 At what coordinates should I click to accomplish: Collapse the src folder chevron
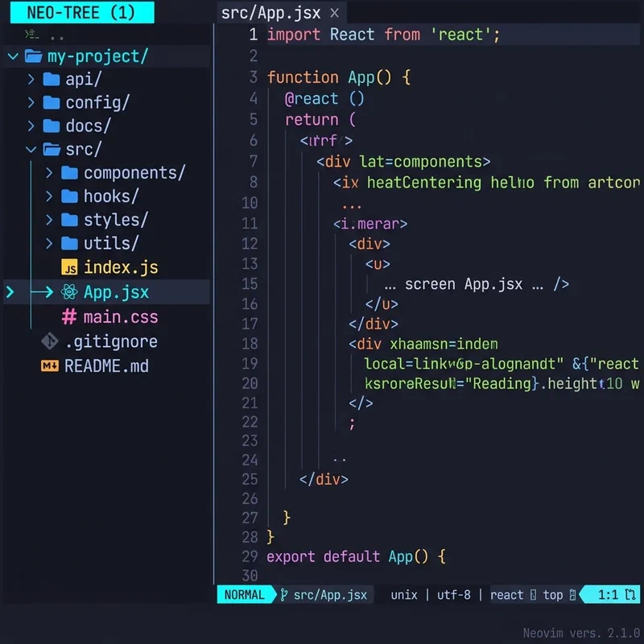point(31,150)
